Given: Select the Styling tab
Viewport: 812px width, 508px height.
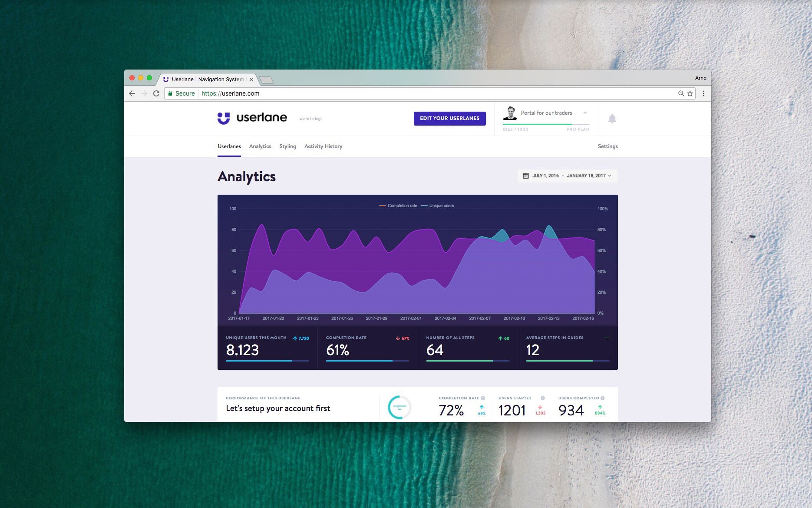Looking at the screenshot, I should click(x=287, y=146).
